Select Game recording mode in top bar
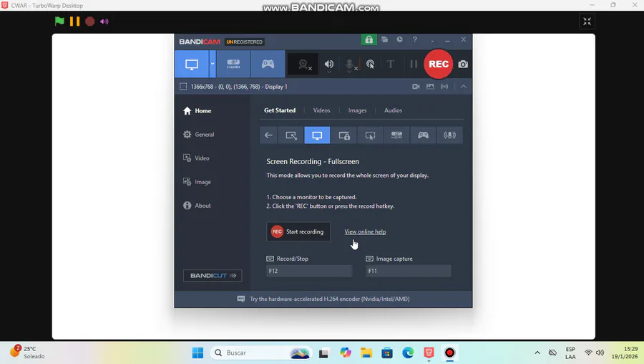Viewport: 644px width, 364px height. coord(268,64)
